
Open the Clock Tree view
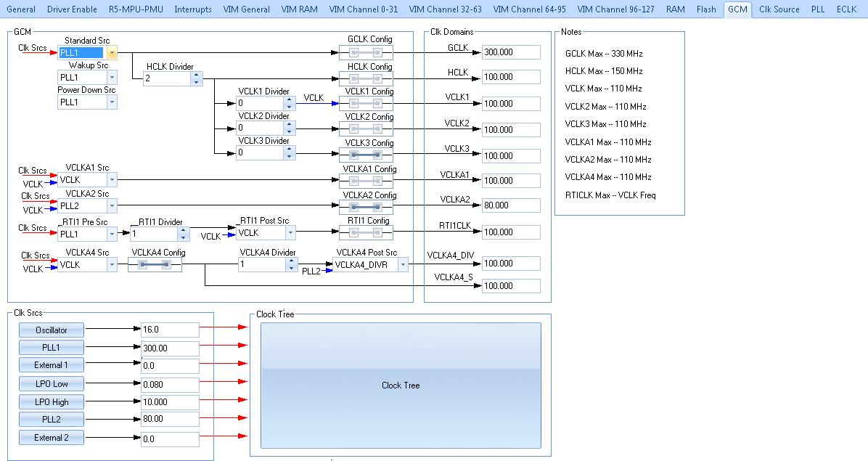[401, 385]
